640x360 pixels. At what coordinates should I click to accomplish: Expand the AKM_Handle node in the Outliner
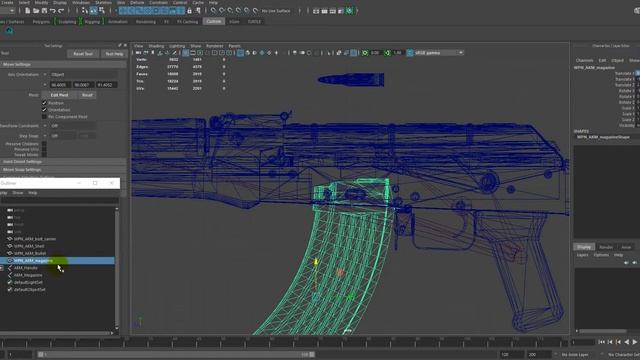(x=2, y=268)
